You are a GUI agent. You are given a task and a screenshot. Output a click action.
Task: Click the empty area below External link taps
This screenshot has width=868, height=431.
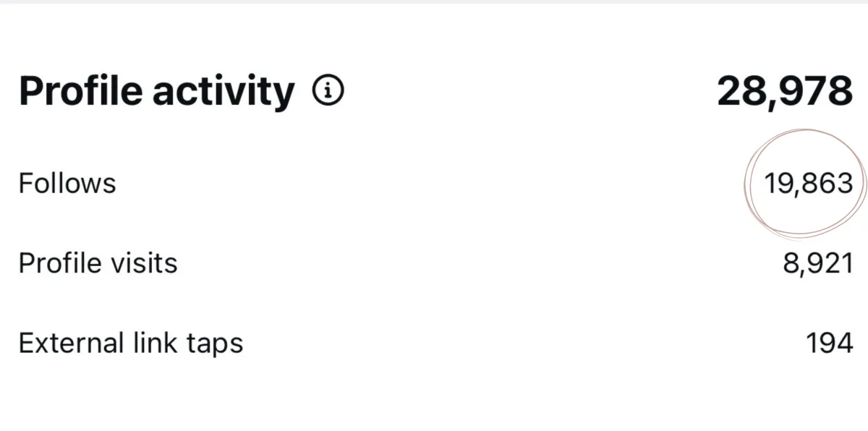434,396
